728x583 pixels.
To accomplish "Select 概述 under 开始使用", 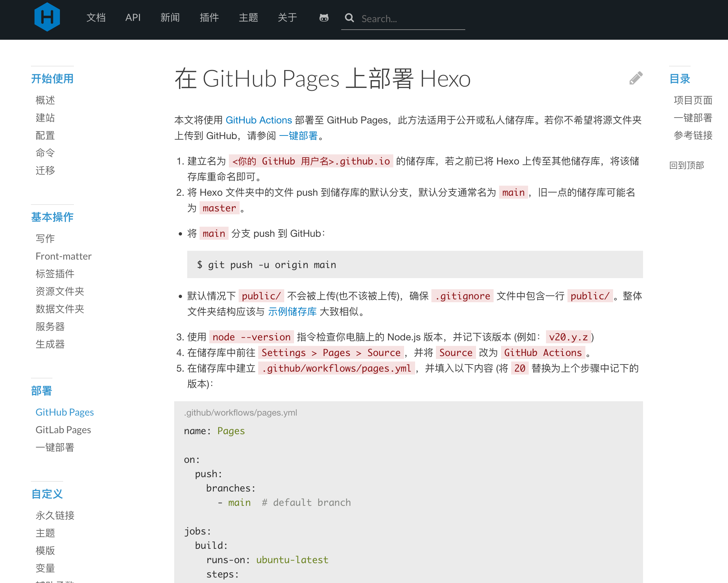I will pos(45,100).
